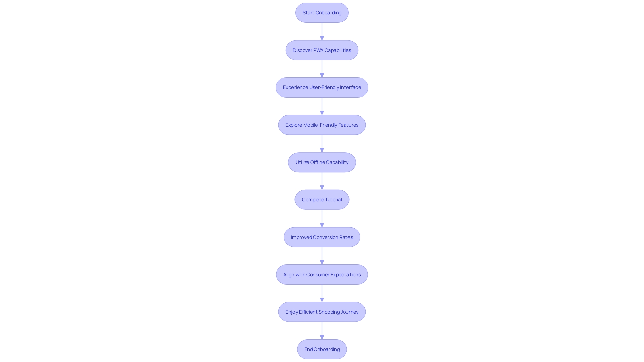644x362 pixels.
Task: Click the Experience User-Friendly Interface node
Action: tap(322, 87)
